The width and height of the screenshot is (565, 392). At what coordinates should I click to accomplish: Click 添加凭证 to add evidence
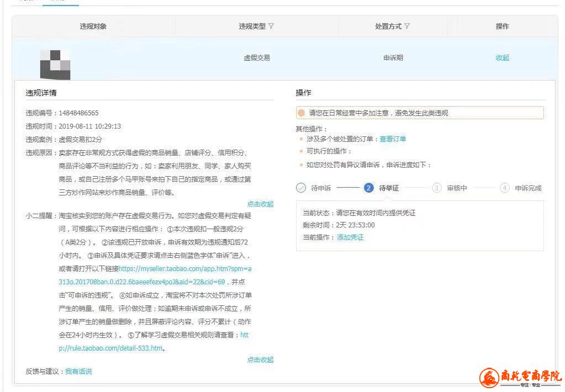350,237
